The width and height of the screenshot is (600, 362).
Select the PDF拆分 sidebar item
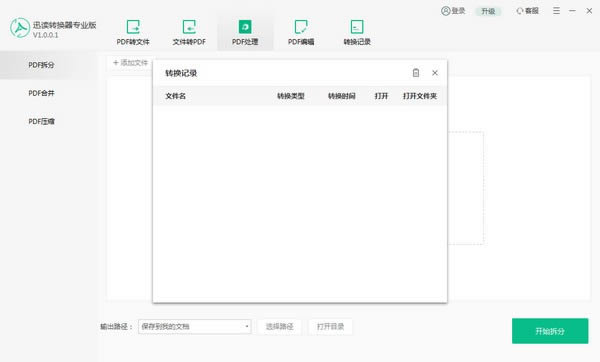click(41, 65)
